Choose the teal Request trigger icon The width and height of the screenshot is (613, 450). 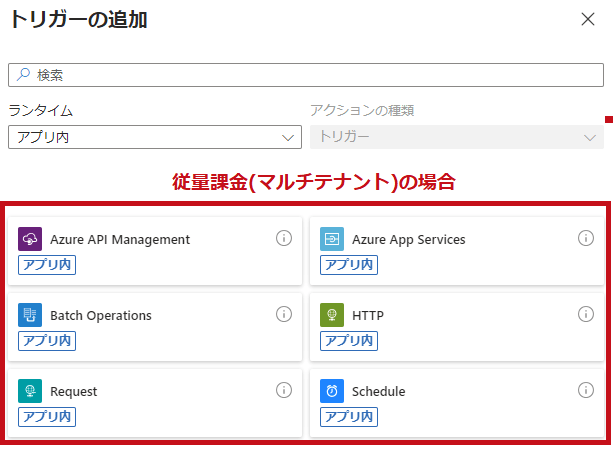(x=30, y=391)
